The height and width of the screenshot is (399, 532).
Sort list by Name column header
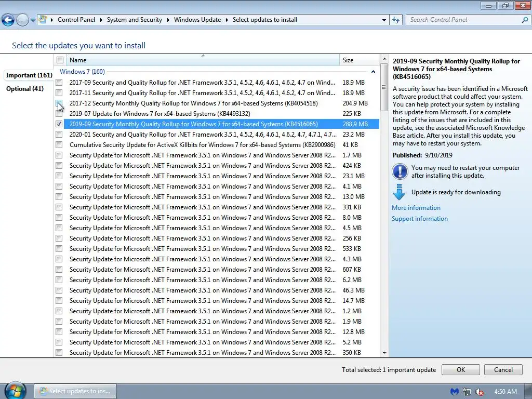(x=203, y=60)
